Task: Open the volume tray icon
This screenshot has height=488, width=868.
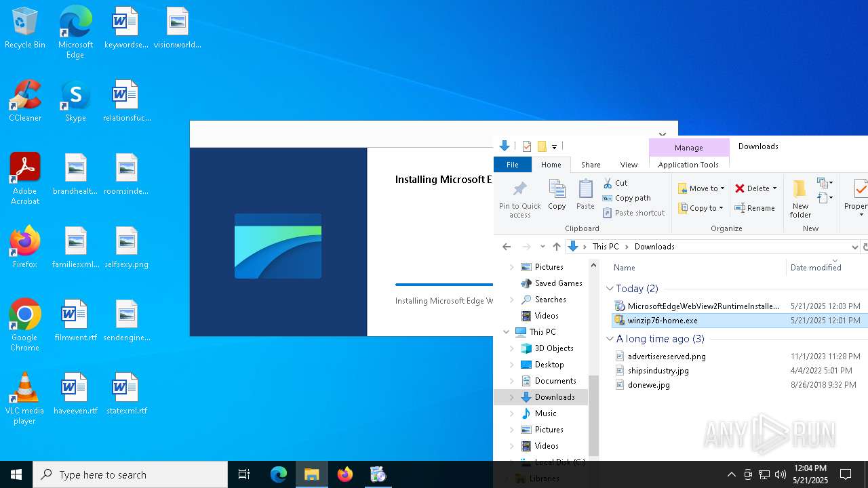Action: click(x=781, y=474)
